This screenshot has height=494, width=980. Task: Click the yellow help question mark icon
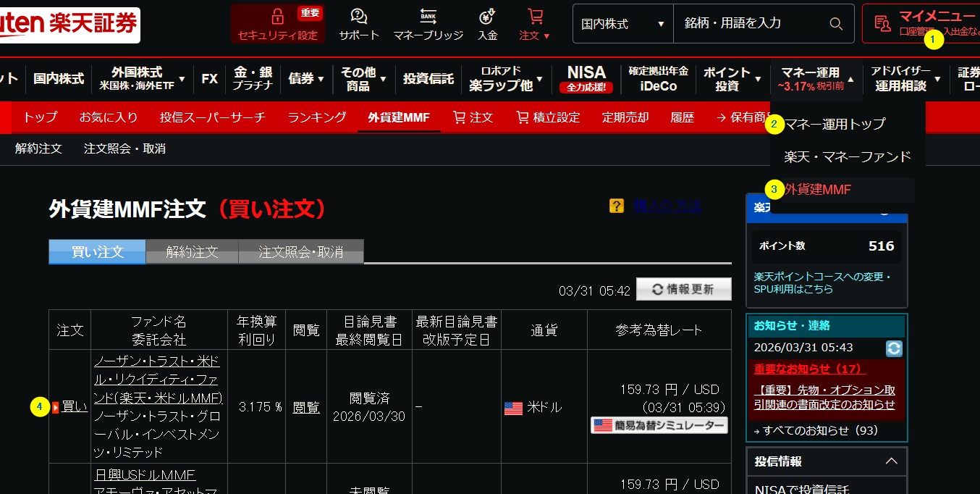tap(617, 206)
